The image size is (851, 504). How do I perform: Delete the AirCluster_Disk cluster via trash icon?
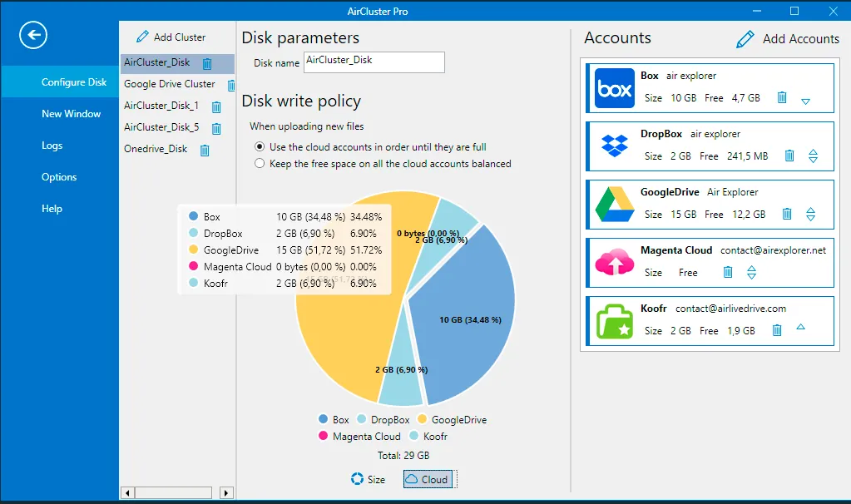(x=207, y=63)
